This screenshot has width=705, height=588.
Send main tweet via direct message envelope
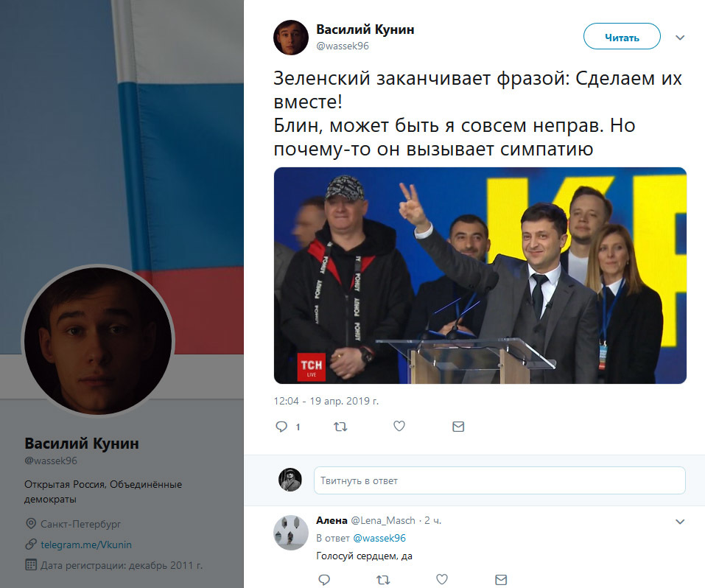[458, 426]
